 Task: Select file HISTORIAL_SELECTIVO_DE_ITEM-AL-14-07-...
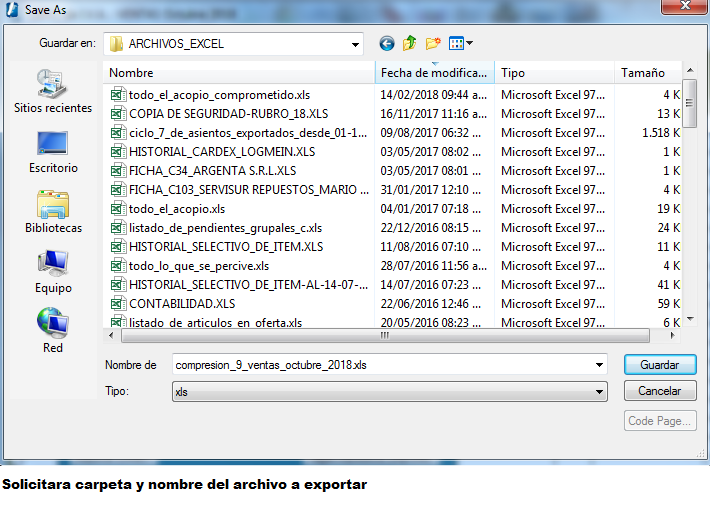point(249,285)
